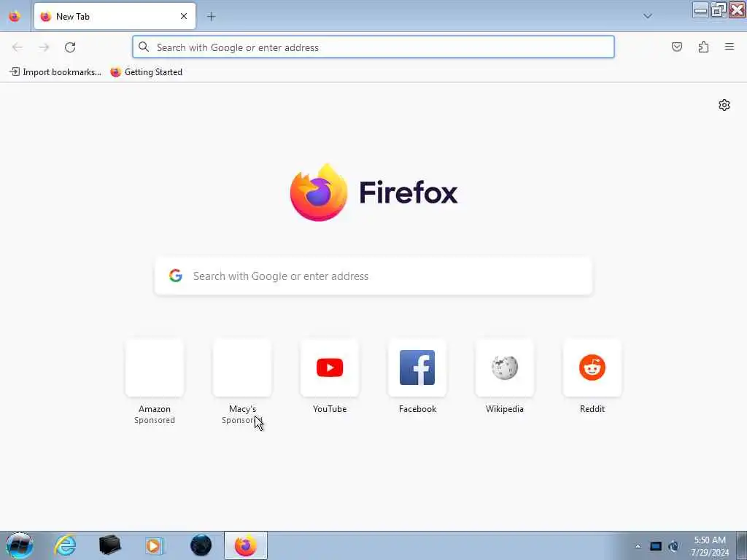747x560 pixels.
Task: Open the Firefox application menu
Action: coord(729,47)
